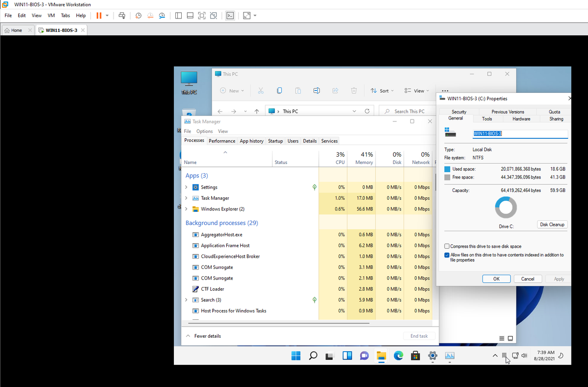
Task: Click the Disk Cleanup button
Action: click(x=552, y=224)
